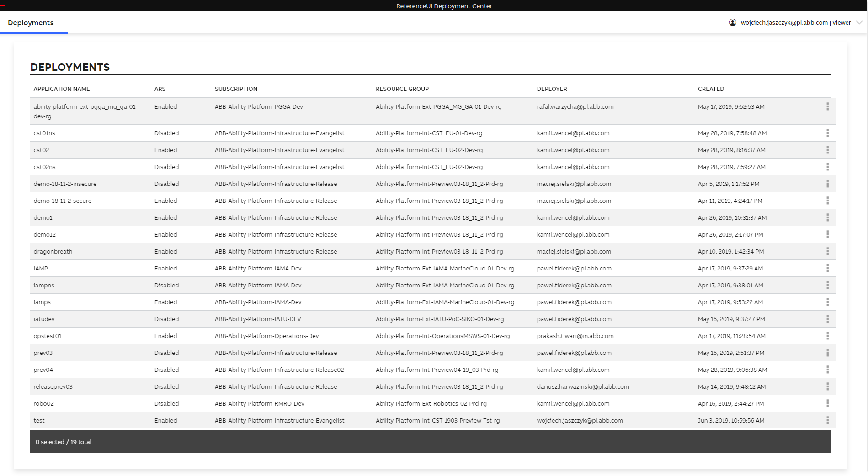The width and height of the screenshot is (868, 476).
Task: Open actions menu for ability-platform-ext-pgga_mg_ga-01-dev-rg row
Action: point(827,106)
